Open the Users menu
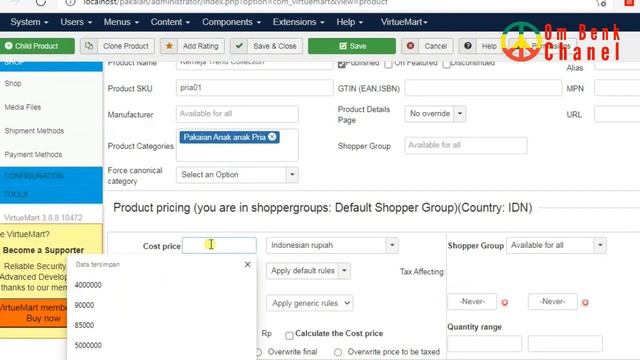640x360 pixels. 76,22
